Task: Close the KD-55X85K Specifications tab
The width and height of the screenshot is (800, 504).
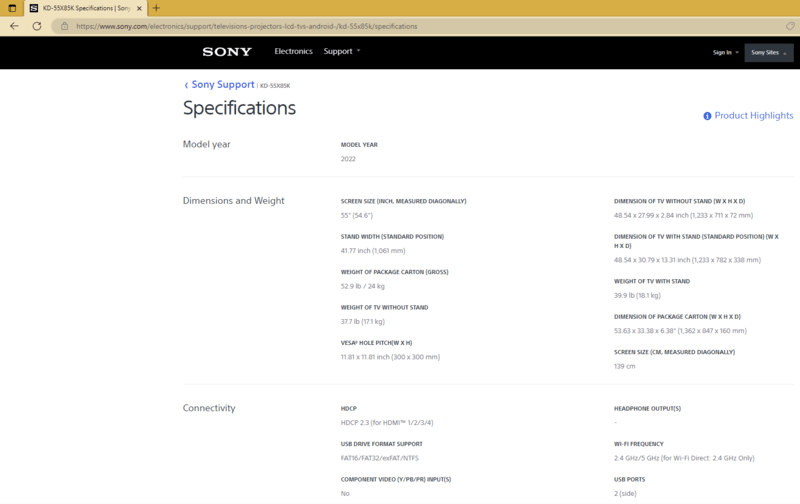Action: [x=139, y=8]
